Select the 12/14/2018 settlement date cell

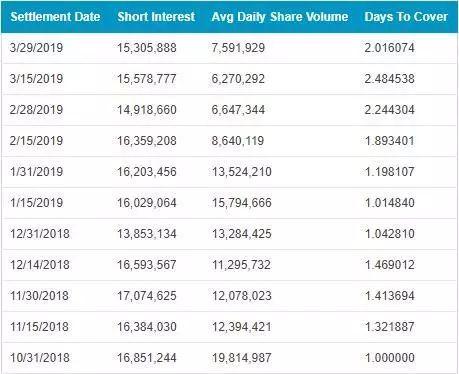40,265
